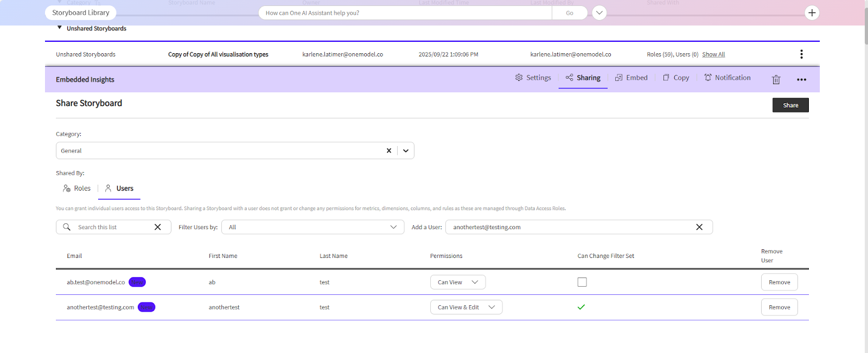
Task: Collapse the Unshared Storyboards group
Action: pyautogui.click(x=60, y=28)
